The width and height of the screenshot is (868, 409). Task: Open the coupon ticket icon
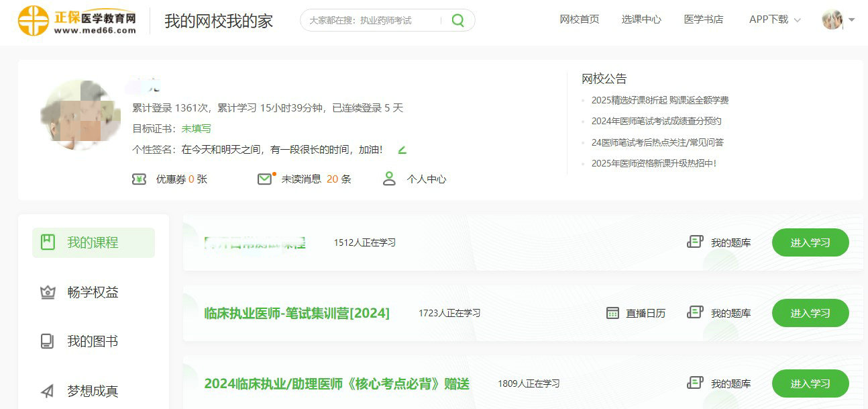(x=139, y=179)
